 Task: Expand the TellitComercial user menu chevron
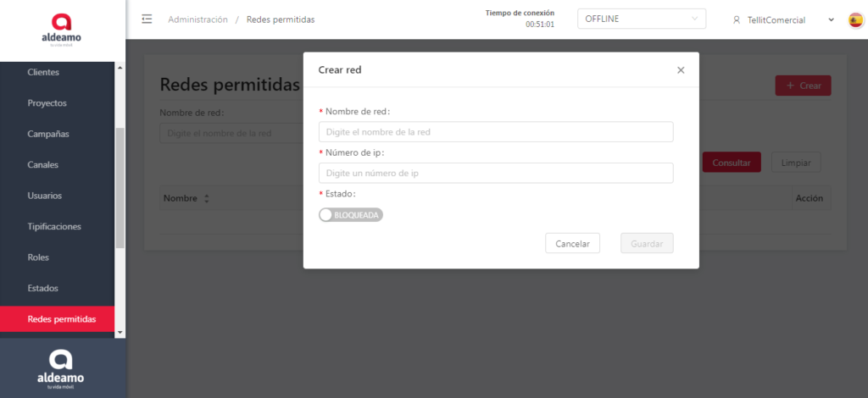click(831, 19)
